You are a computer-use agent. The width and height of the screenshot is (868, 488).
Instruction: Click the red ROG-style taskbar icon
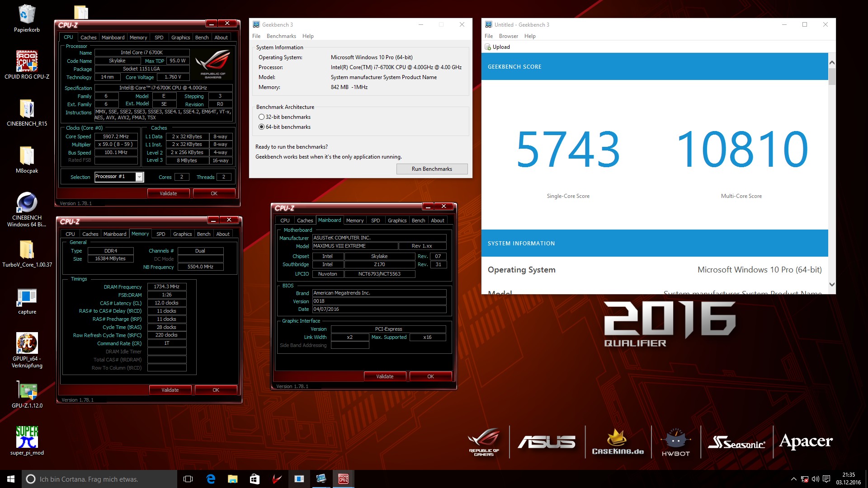pyautogui.click(x=277, y=479)
